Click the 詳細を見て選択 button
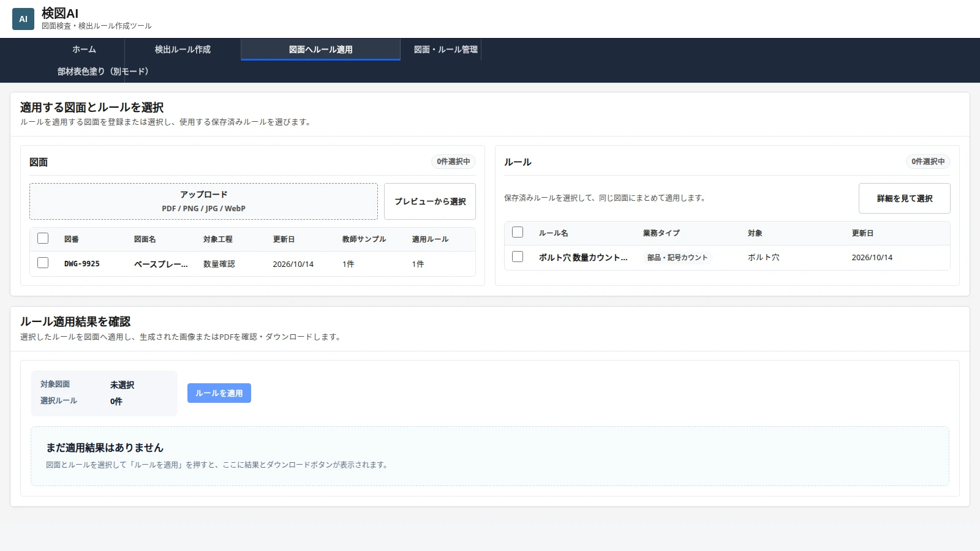 [905, 198]
